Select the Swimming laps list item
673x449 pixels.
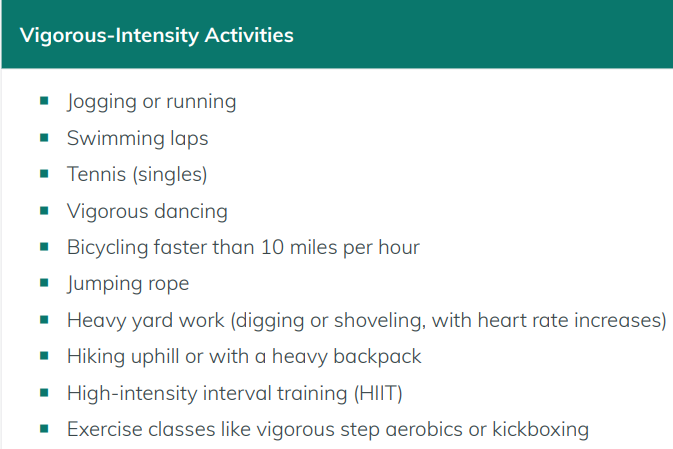pyautogui.click(x=137, y=139)
